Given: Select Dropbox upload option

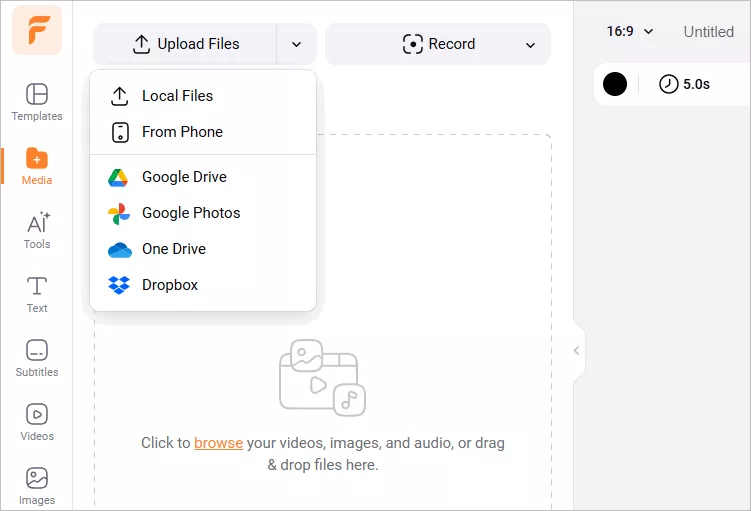Looking at the screenshot, I should coord(203,285).
